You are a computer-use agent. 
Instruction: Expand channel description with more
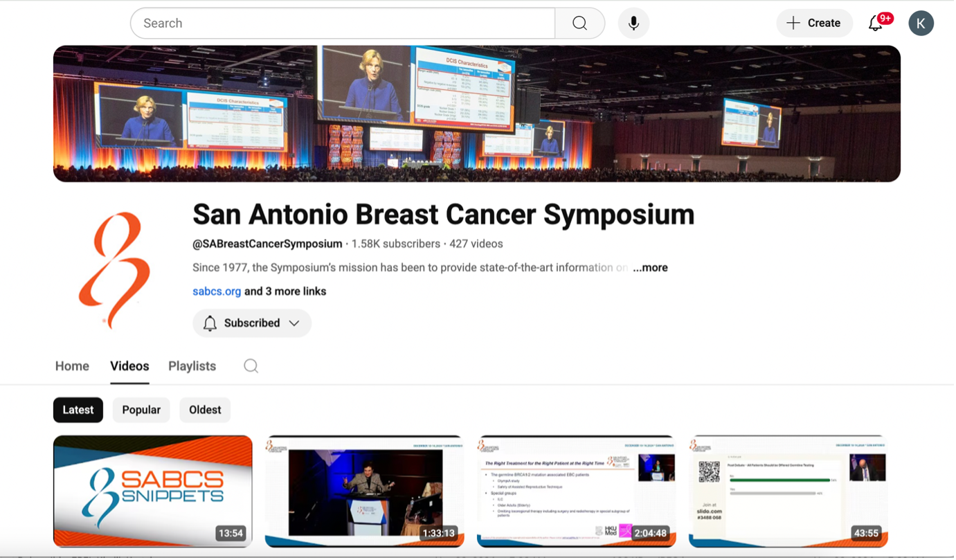pos(650,268)
